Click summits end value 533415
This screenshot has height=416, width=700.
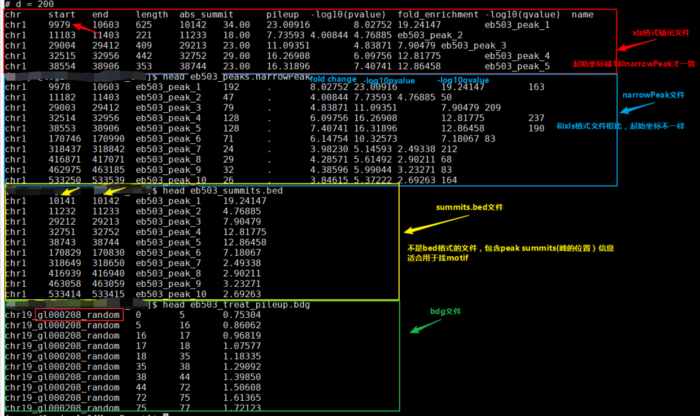pos(108,294)
